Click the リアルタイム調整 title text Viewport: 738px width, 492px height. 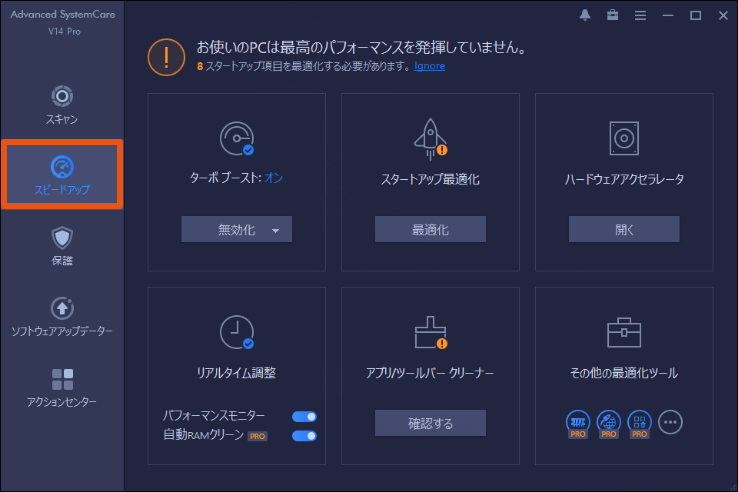(236, 373)
